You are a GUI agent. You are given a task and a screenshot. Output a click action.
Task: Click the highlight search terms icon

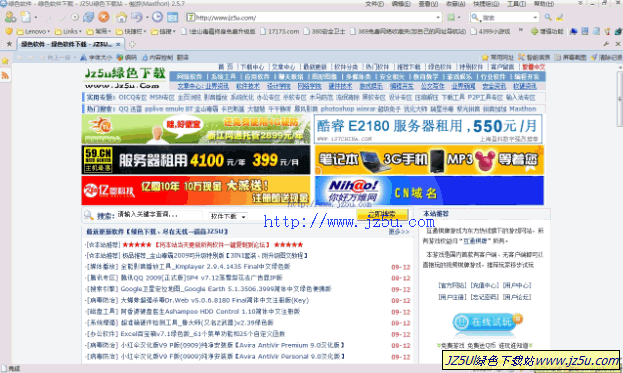click(x=560, y=17)
